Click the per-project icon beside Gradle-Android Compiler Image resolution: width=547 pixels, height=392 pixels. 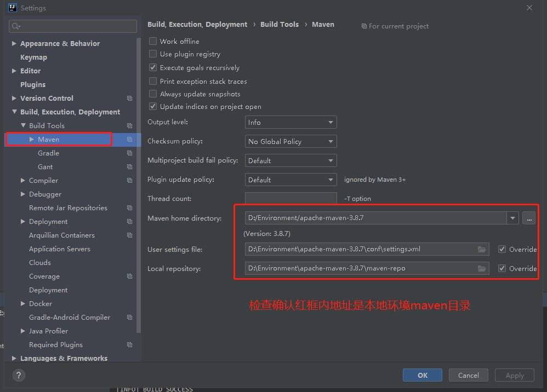pyautogui.click(x=129, y=318)
